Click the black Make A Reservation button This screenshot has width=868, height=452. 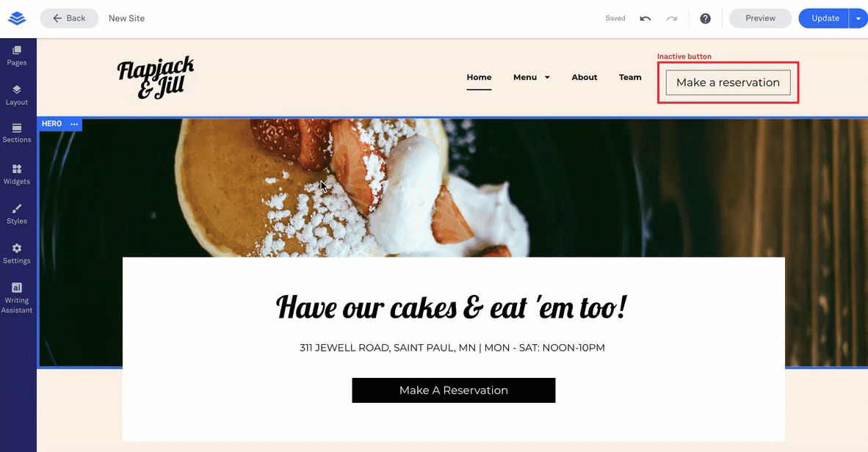453,390
